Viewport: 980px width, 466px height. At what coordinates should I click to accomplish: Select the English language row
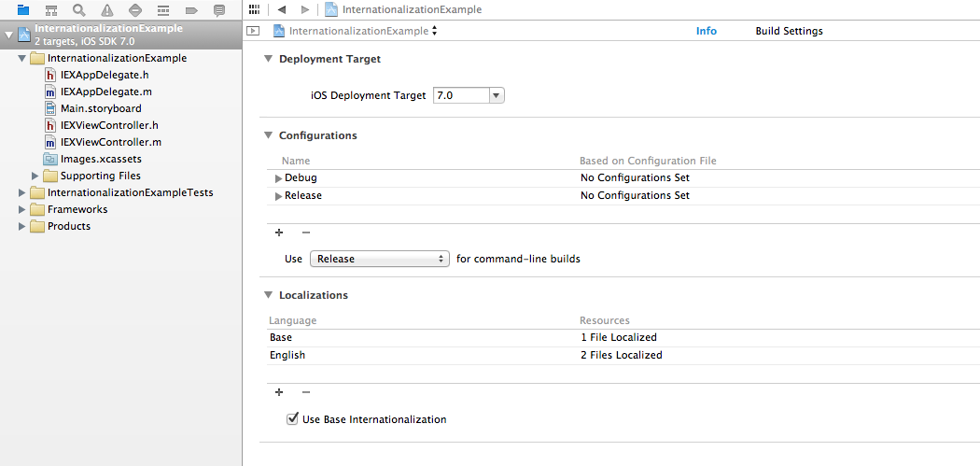(623, 355)
